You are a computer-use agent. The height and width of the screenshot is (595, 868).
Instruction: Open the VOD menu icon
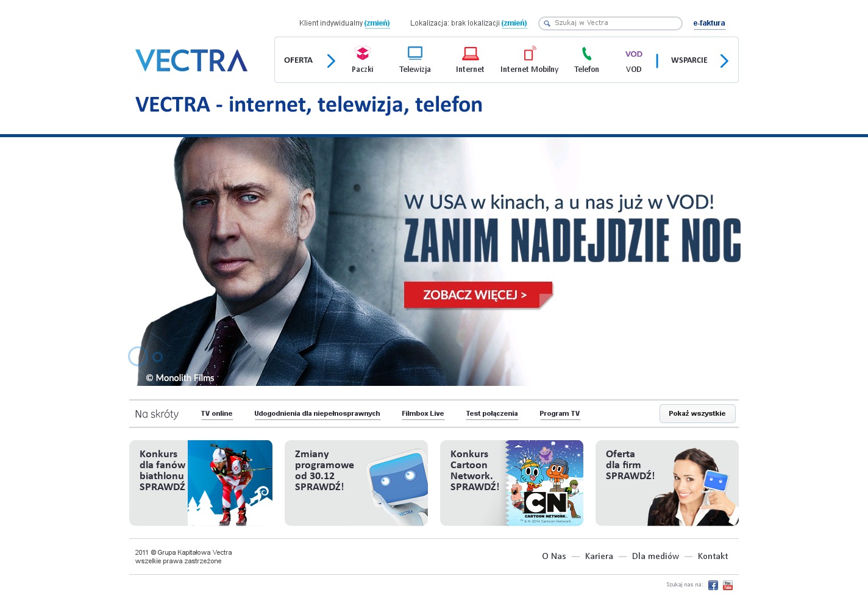pyautogui.click(x=634, y=54)
